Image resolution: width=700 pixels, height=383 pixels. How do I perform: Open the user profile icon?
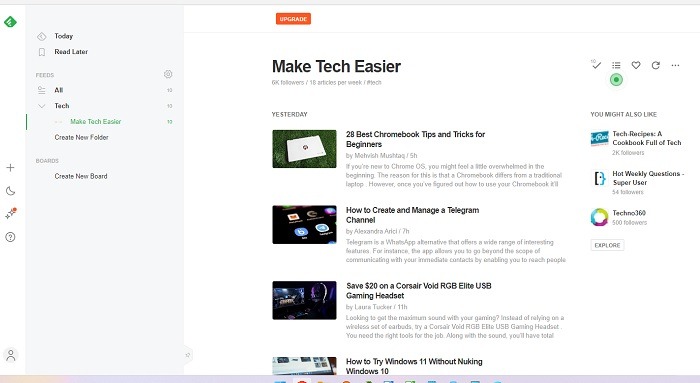click(11, 355)
